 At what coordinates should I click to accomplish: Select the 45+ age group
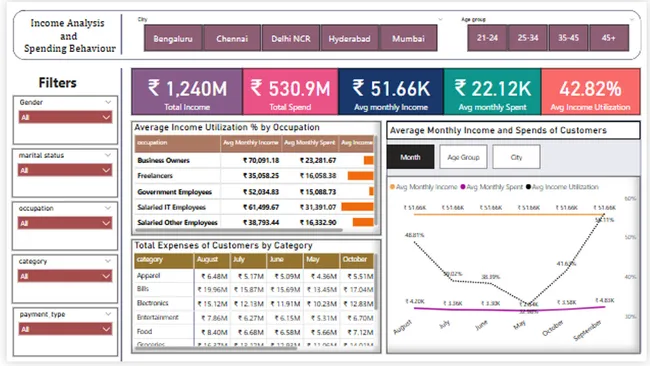point(609,38)
